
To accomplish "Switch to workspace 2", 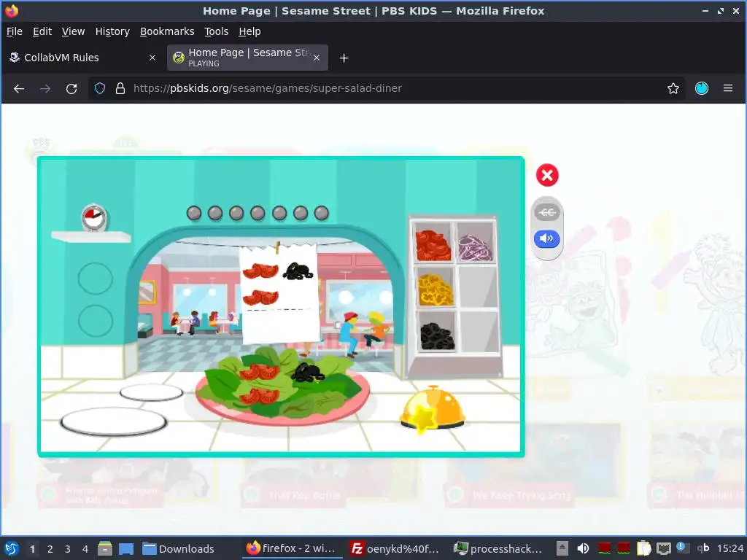I will [50, 548].
